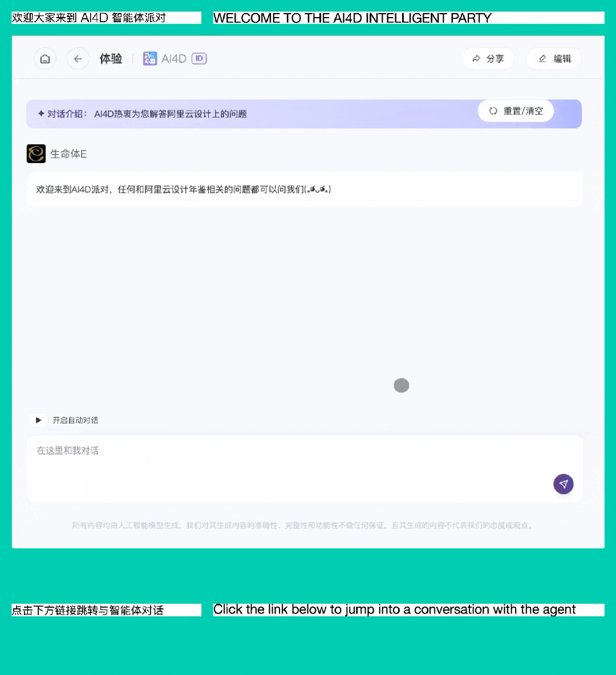This screenshot has width=616, height=675.
Task: Click the welcome message 欢迎来到AI4D派对 bubble
Action: [x=305, y=190]
